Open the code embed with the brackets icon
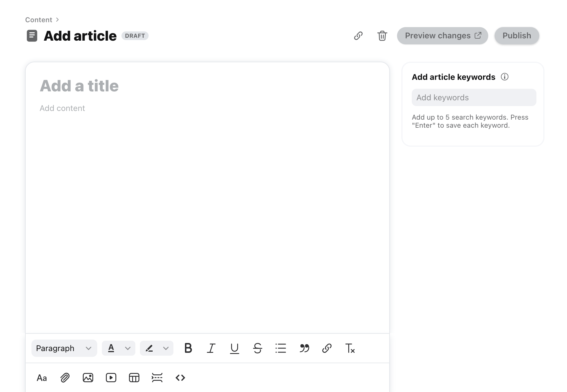 click(180, 378)
